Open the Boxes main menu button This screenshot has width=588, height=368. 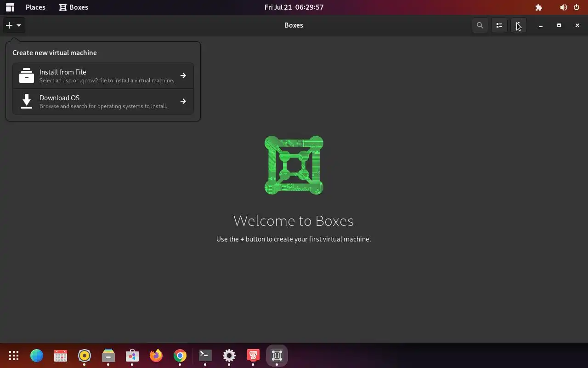[x=519, y=25]
